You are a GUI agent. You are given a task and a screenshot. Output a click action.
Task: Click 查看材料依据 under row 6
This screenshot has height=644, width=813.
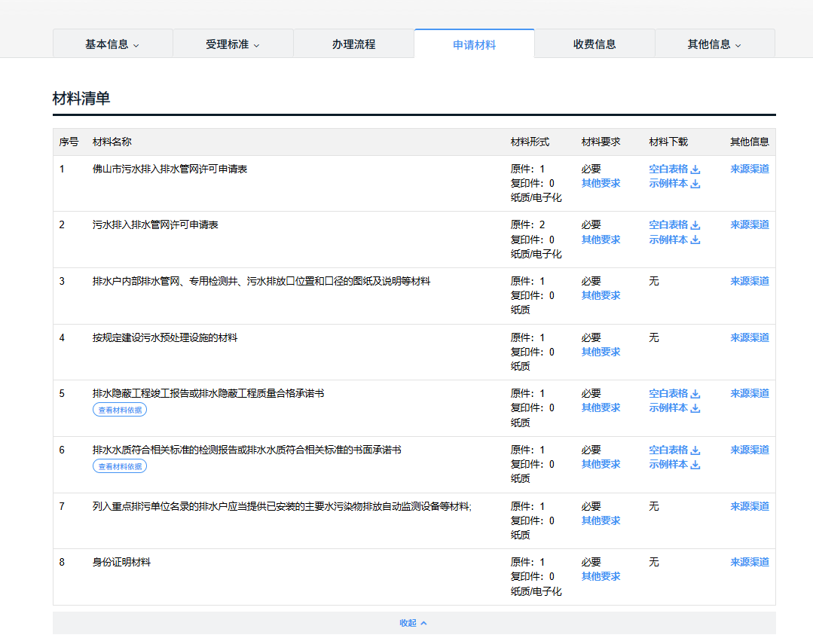(x=120, y=466)
